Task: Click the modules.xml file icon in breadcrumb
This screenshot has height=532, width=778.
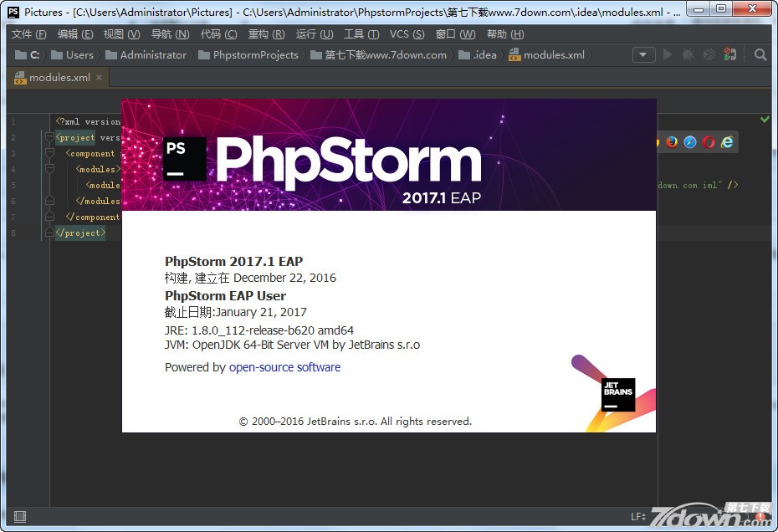Action: coord(514,54)
